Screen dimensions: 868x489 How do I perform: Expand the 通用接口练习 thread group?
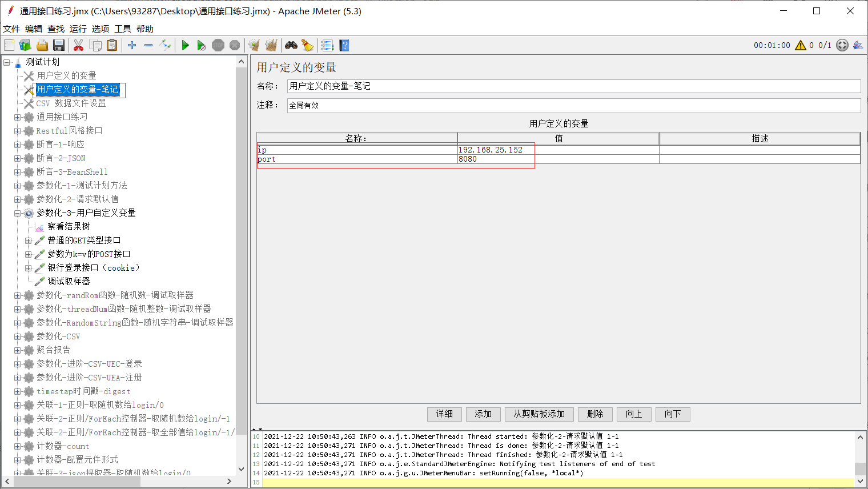(18, 117)
